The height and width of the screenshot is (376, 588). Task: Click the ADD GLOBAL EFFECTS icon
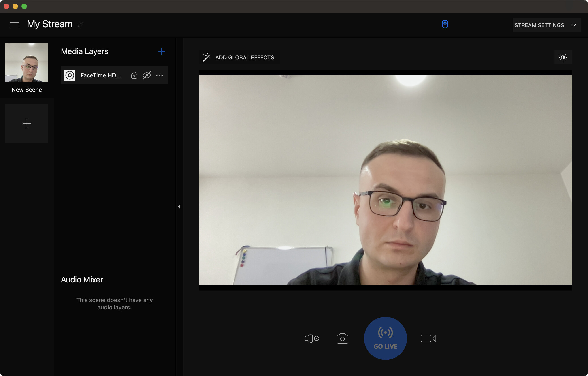tap(206, 57)
